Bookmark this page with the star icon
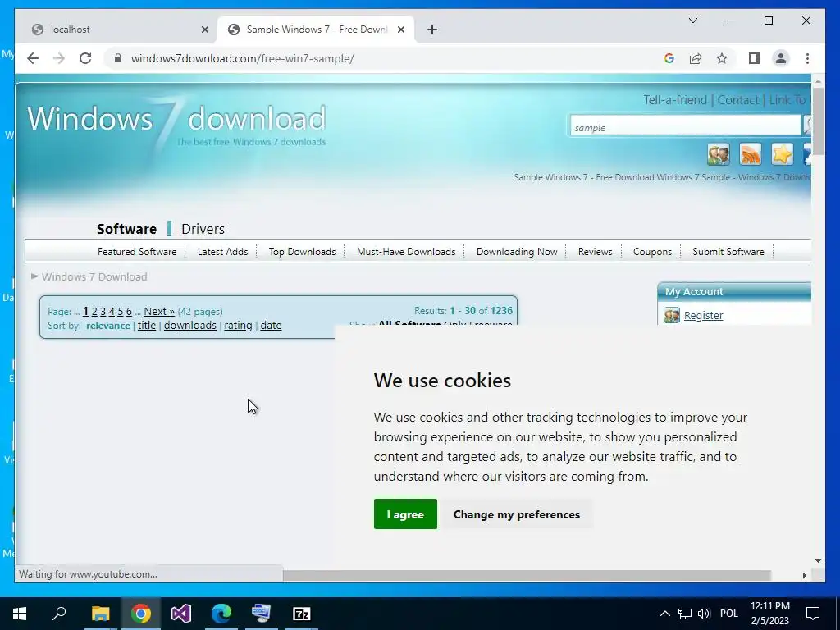This screenshot has width=840, height=630. (722, 58)
